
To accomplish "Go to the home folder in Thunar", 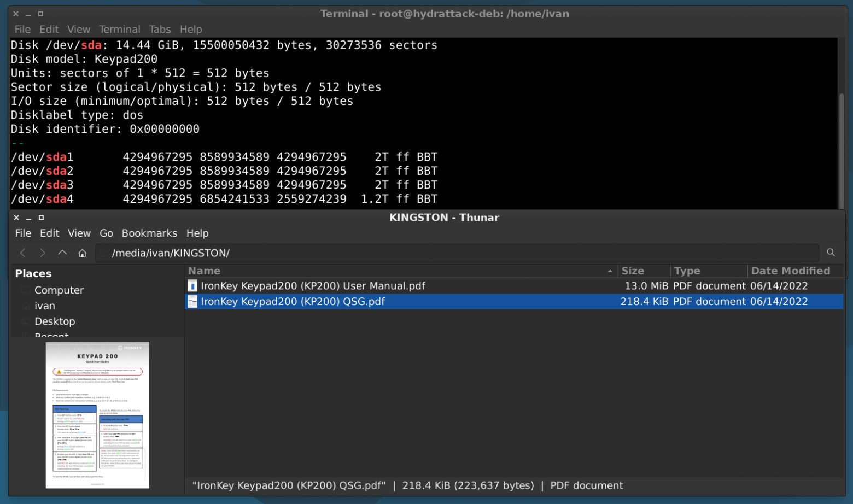I will point(82,253).
